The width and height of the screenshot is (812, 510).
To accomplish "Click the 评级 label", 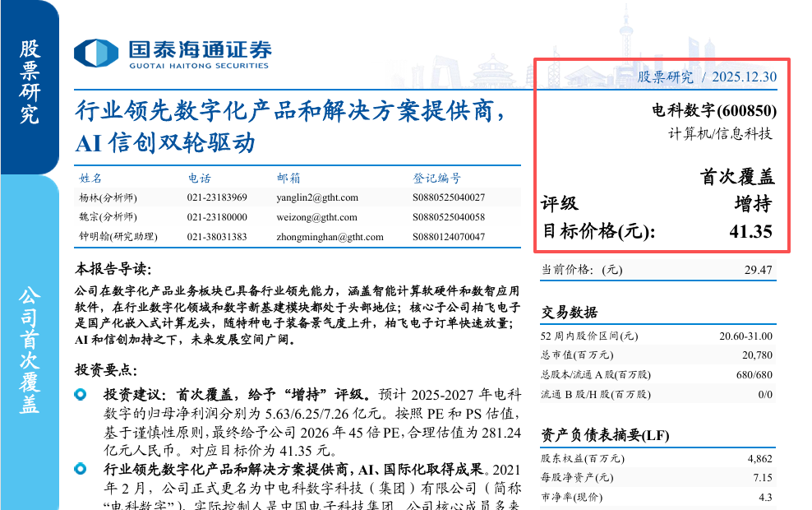I will 560,204.
